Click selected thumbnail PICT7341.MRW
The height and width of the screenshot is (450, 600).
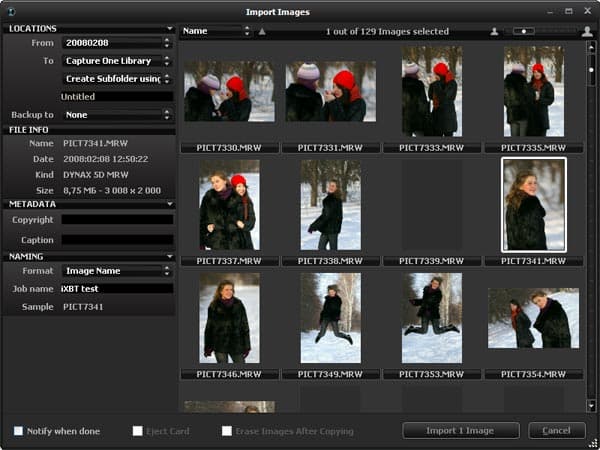[x=534, y=205]
